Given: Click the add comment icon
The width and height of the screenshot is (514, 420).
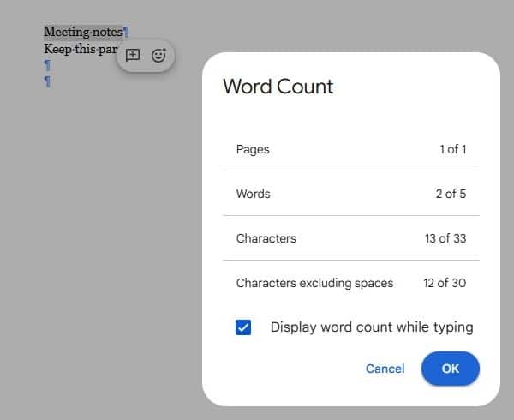Looking at the screenshot, I should point(133,55).
